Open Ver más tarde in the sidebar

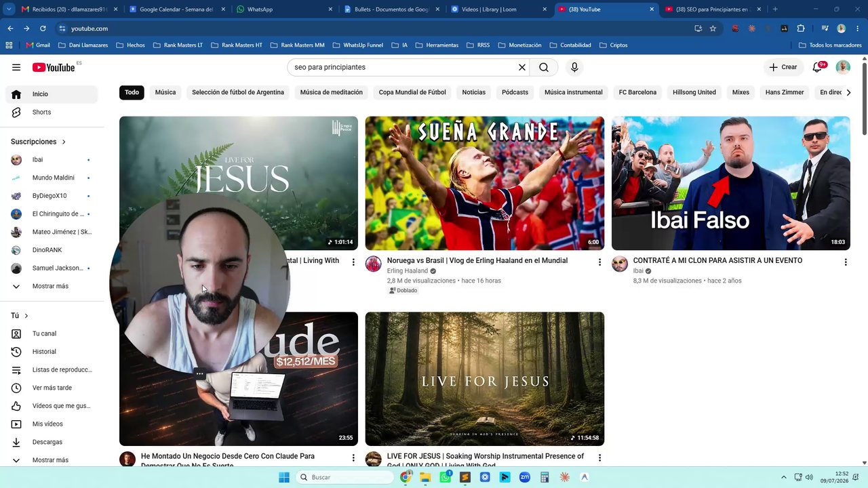click(52, 388)
